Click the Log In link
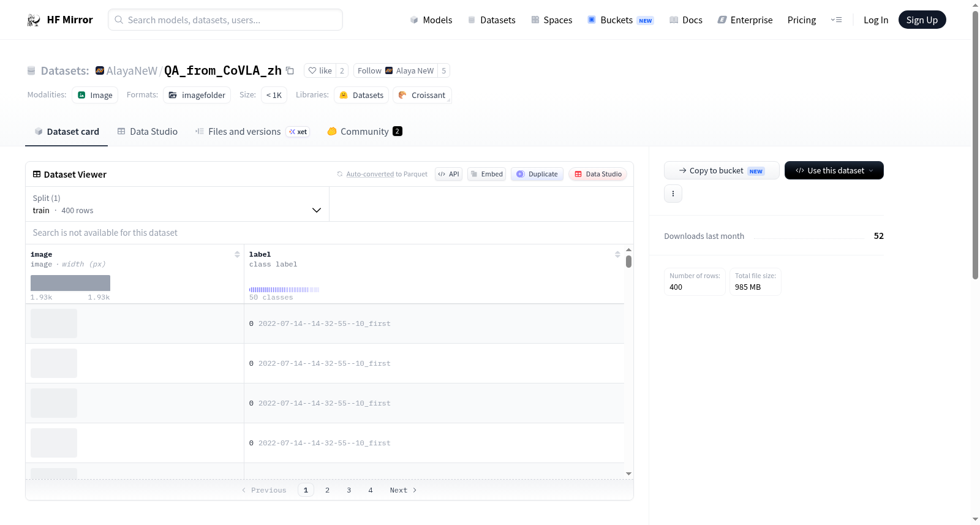 (876, 20)
